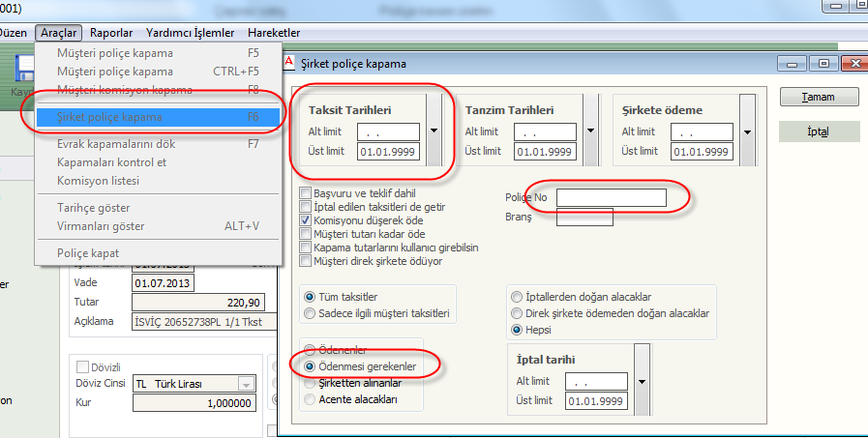The height and width of the screenshot is (438, 868).
Task: Open Taksit Tarihleri date dropdown arrow
Action: coord(434,131)
